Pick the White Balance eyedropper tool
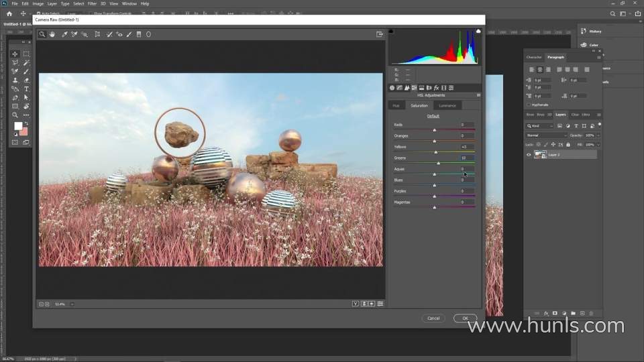644x362 pixels. pos(64,34)
